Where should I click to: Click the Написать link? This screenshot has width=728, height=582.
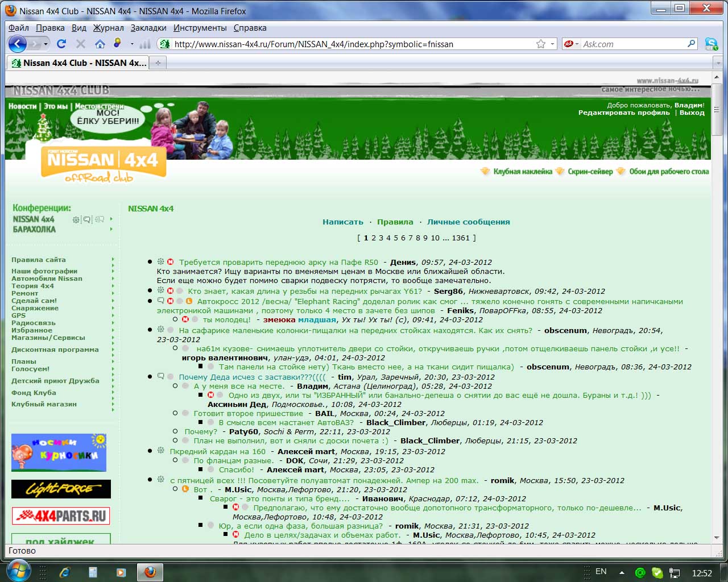coord(343,222)
